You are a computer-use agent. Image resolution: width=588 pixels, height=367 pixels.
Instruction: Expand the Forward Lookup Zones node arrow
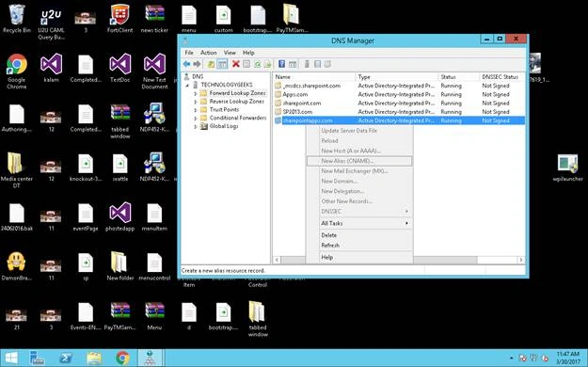click(x=196, y=93)
